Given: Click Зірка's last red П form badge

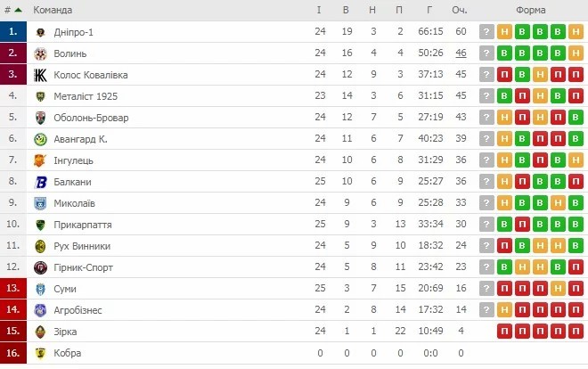Looking at the screenshot, I should click(x=576, y=332).
